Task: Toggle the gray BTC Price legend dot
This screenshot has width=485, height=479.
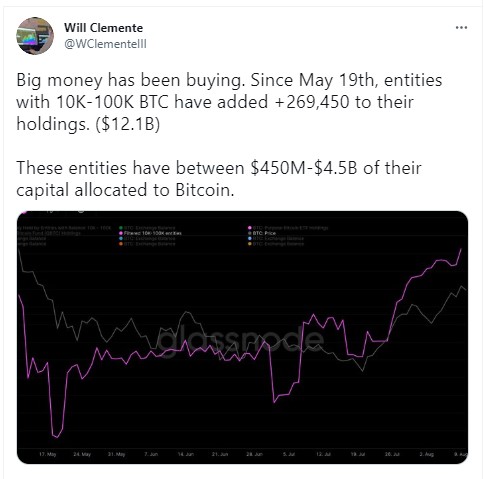Action: coord(250,233)
